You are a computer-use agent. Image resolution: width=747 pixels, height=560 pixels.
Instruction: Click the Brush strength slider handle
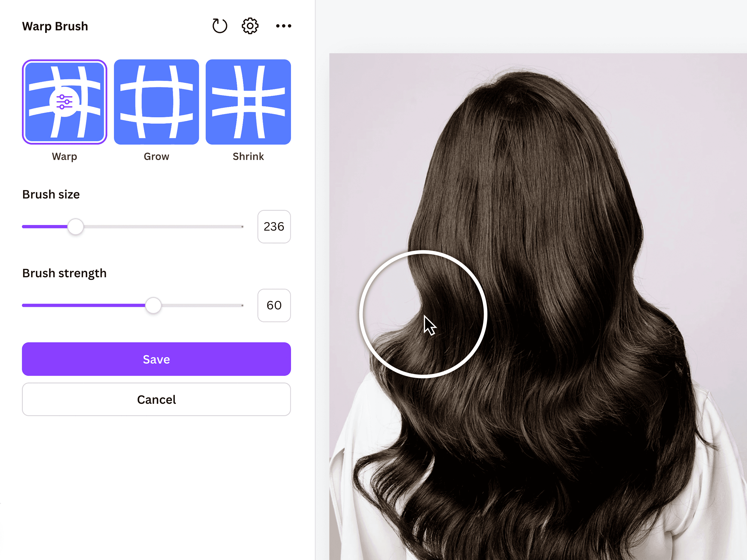coord(153,306)
